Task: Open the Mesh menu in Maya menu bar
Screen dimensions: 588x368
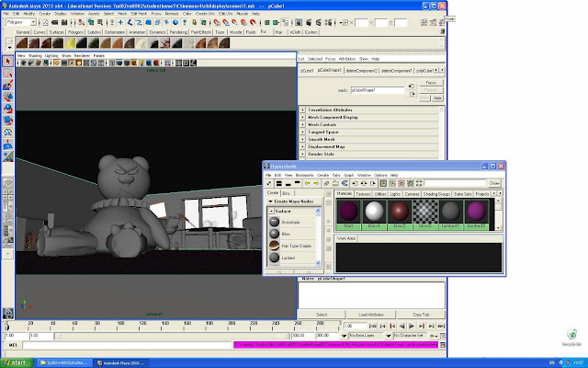Action: coord(122,14)
